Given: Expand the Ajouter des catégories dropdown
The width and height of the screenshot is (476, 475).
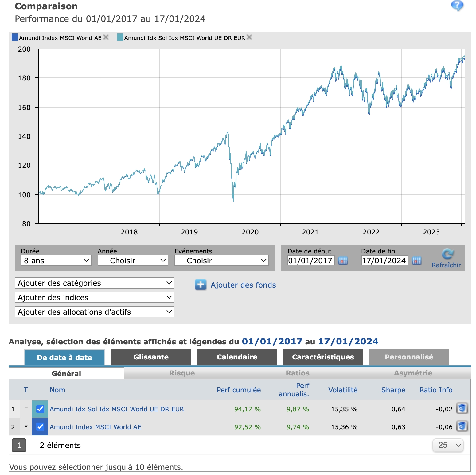Looking at the screenshot, I should [x=94, y=283].
